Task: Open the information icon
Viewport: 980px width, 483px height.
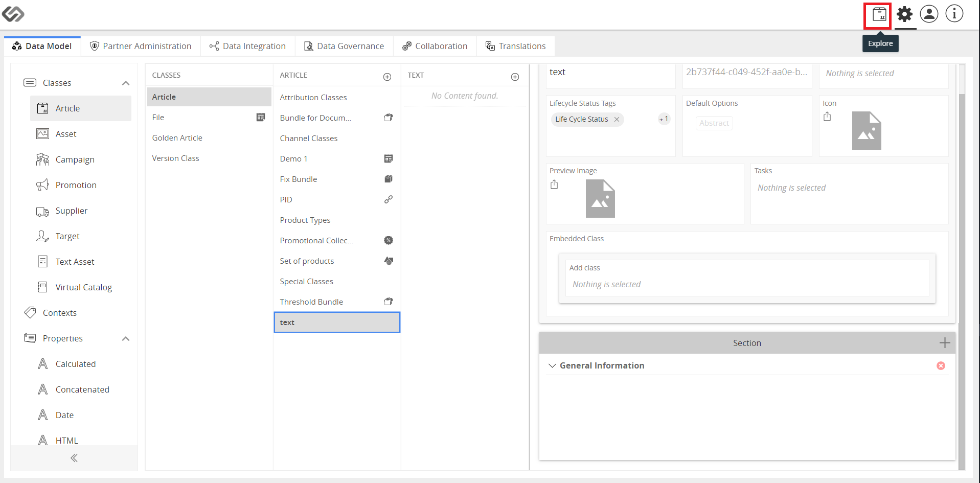Action: coord(954,14)
